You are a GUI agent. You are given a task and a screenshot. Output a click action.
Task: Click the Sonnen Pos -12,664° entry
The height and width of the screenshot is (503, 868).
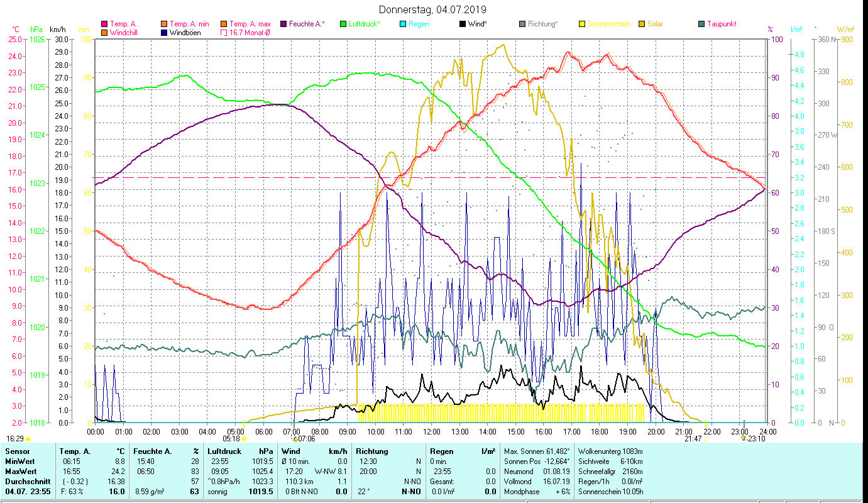(536, 461)
